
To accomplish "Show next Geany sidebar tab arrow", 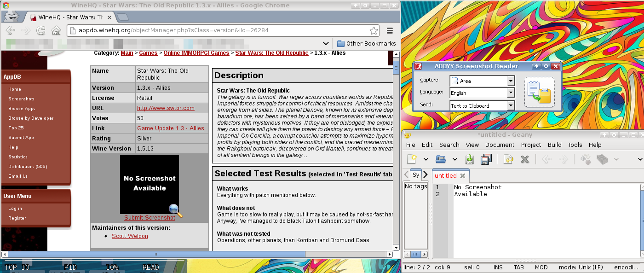I will coord(425,175).
